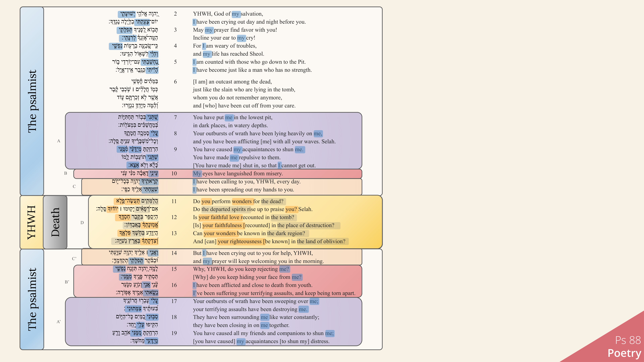Click the gray 'Death' label box

point(55,222)
